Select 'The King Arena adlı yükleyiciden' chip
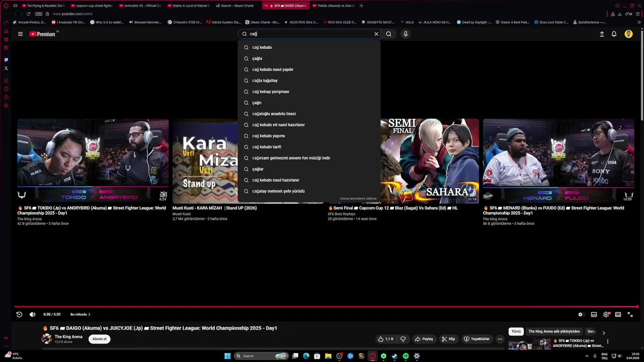This screenshot has height=362, width=644. 554,331
